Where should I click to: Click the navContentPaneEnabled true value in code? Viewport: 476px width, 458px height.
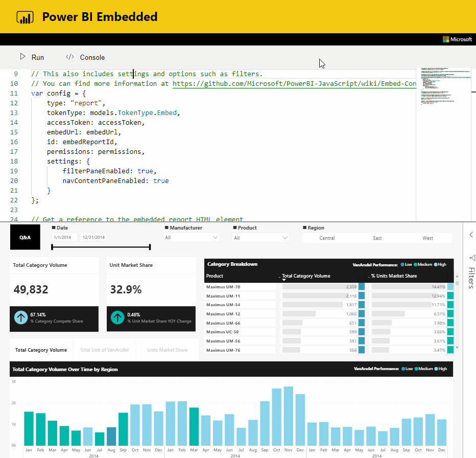[x=161, y=181]
